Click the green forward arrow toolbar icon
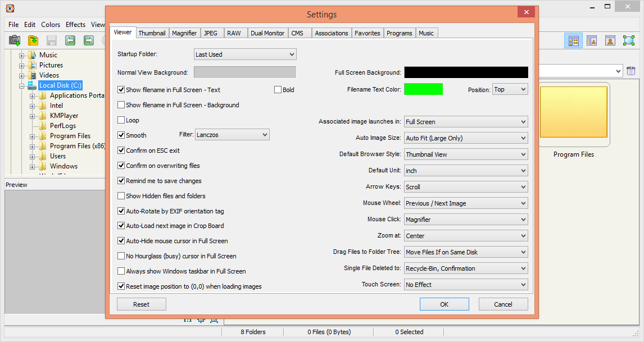 [x=89, y=40]
